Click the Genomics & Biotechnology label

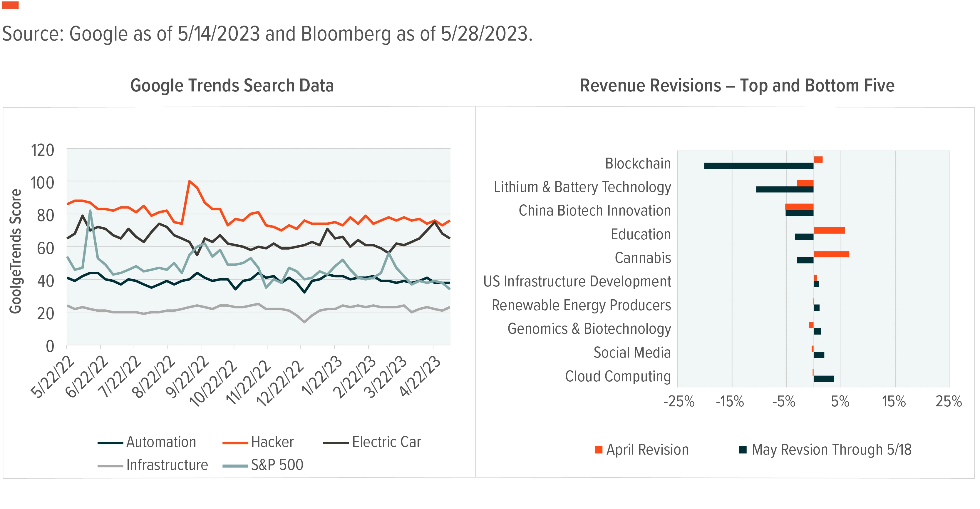(x=589, y=328)
